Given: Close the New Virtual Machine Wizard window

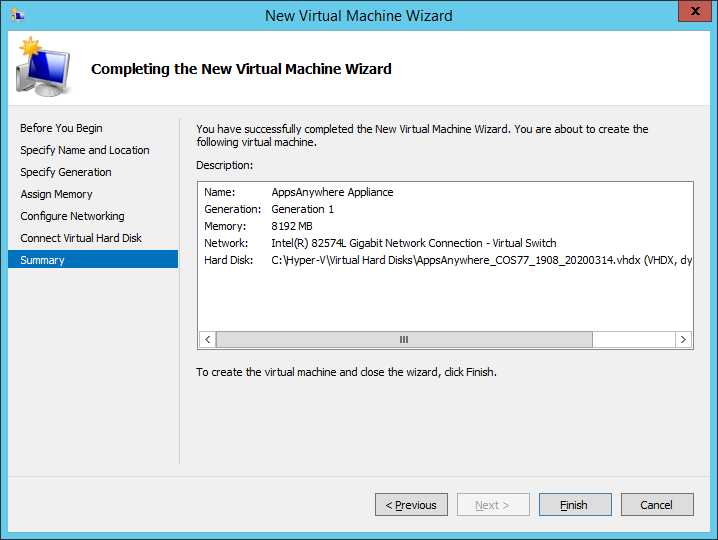Looking at the screenshot, I should click(x=689, y=13).
